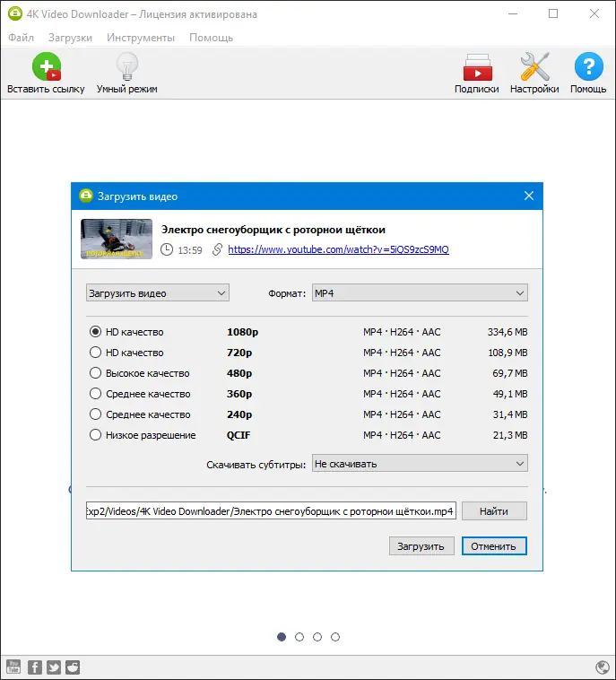Maximize the 4K Video Downloader window
Screen dimensions: 616x680
(553, 13)
